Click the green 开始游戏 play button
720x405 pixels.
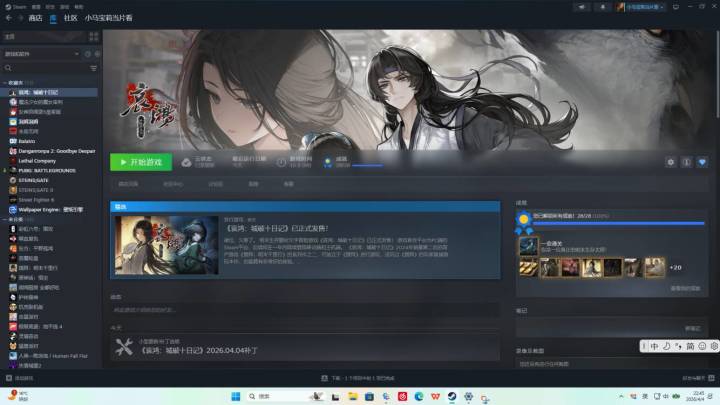(141, 162)
